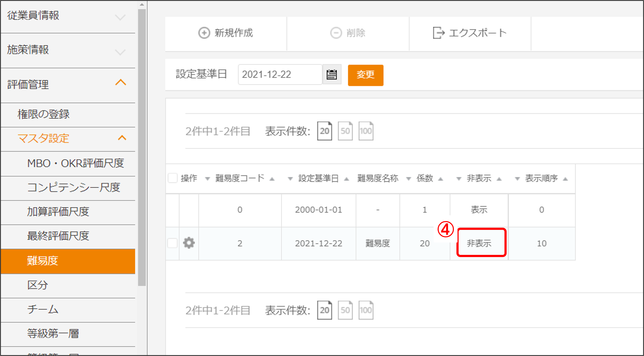Collapse the 評価管理 sidebar section

[x=120, y=83]
